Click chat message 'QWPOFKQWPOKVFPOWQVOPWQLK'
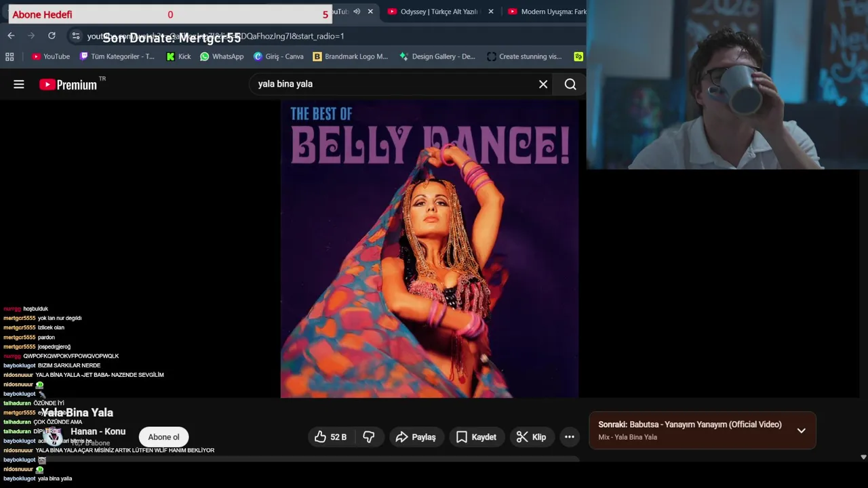868x488 pixels. coord(71,356)
